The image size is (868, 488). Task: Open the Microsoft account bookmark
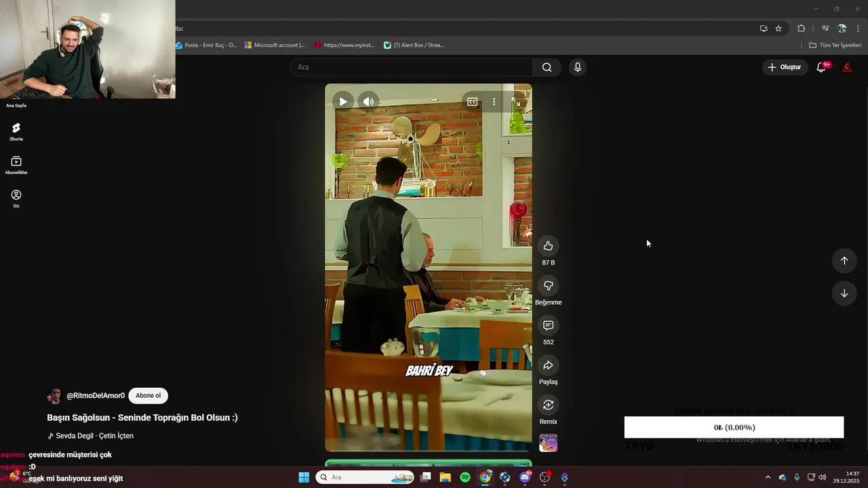tap(275, 45)
